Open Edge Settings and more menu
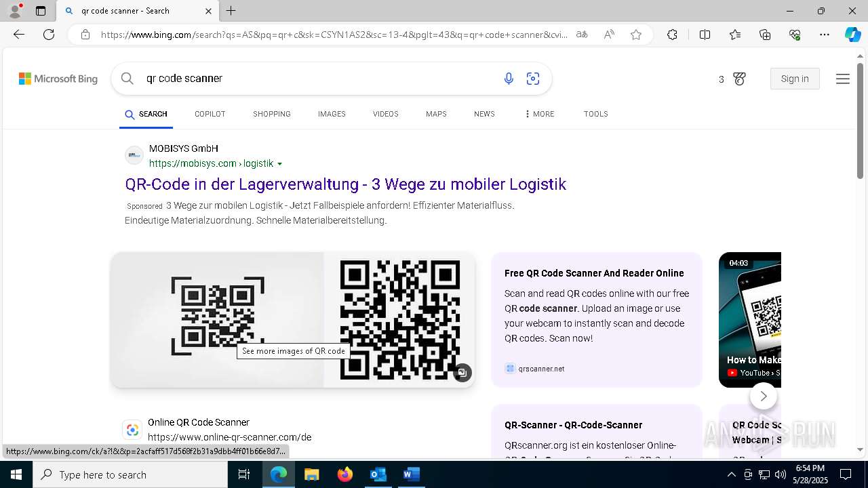 825,35
